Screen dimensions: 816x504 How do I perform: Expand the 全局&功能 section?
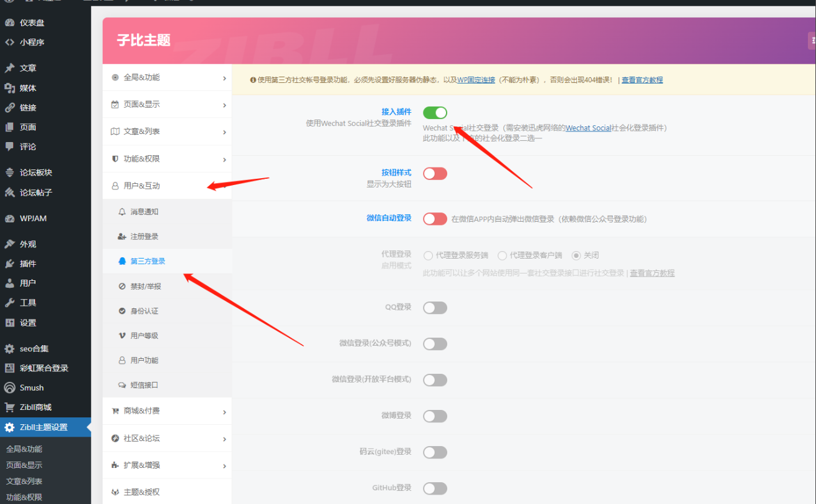[166, 78]
